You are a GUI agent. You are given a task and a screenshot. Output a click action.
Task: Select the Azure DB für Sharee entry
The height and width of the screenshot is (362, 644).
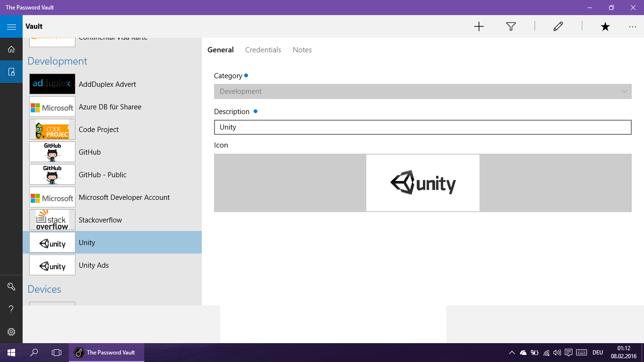coord(112,107)
